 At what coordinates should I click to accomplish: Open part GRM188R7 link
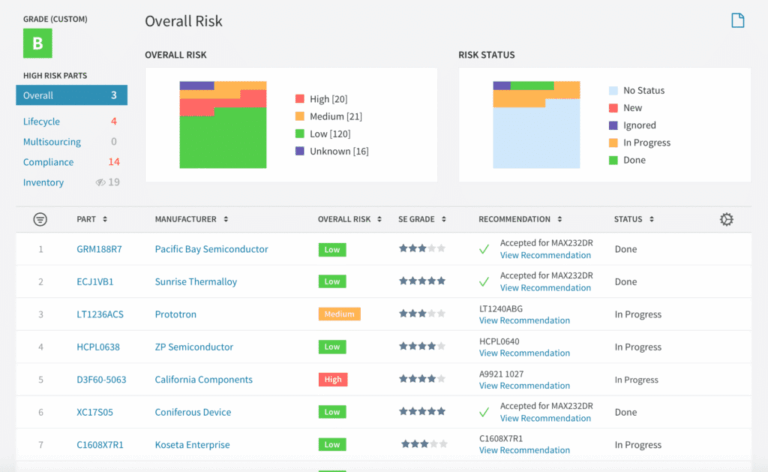pyautogui.click(x=99, y=249)
